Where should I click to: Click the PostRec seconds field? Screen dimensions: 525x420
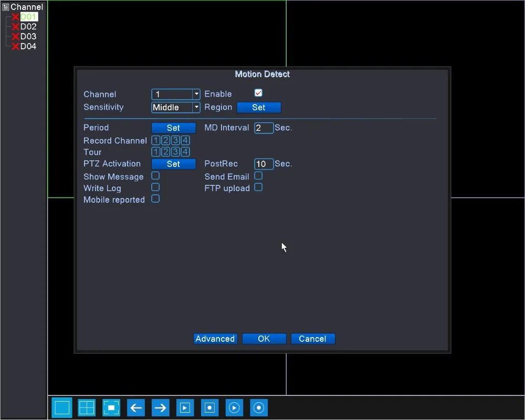pos(264,164)
